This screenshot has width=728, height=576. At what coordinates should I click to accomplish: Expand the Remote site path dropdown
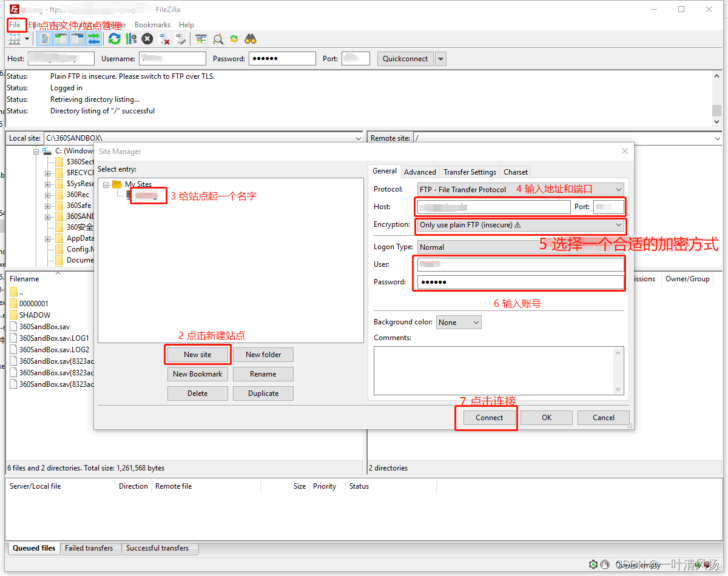pyautogui.click(x=718, y=138)
